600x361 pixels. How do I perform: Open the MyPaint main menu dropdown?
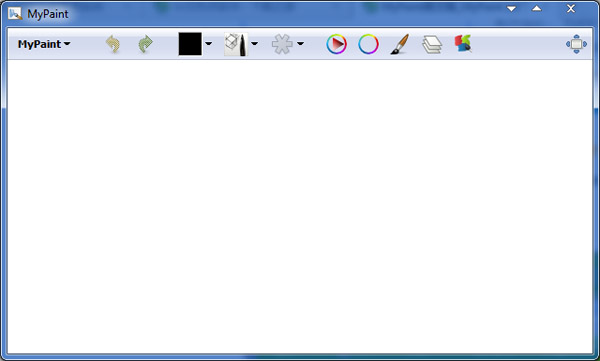44,44
